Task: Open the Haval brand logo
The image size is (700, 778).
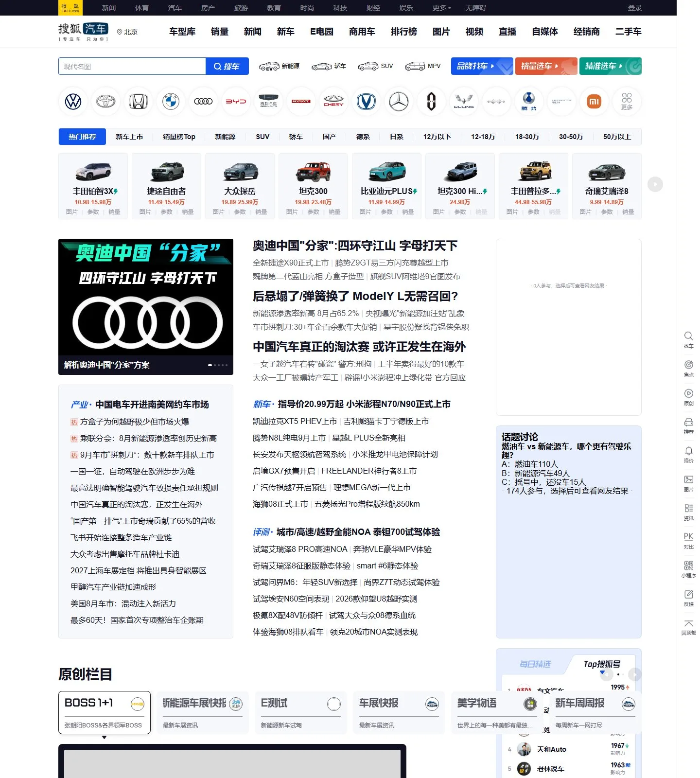Action: (x=301, y=102)
